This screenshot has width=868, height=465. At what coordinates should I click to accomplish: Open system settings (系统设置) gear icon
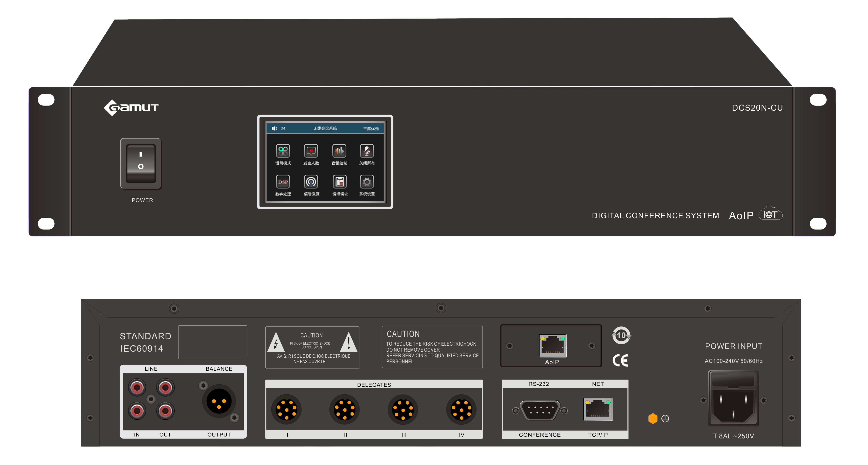367,182
